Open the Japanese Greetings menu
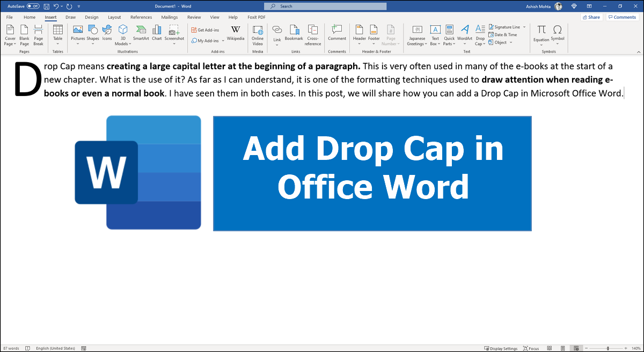 (417, 35)
